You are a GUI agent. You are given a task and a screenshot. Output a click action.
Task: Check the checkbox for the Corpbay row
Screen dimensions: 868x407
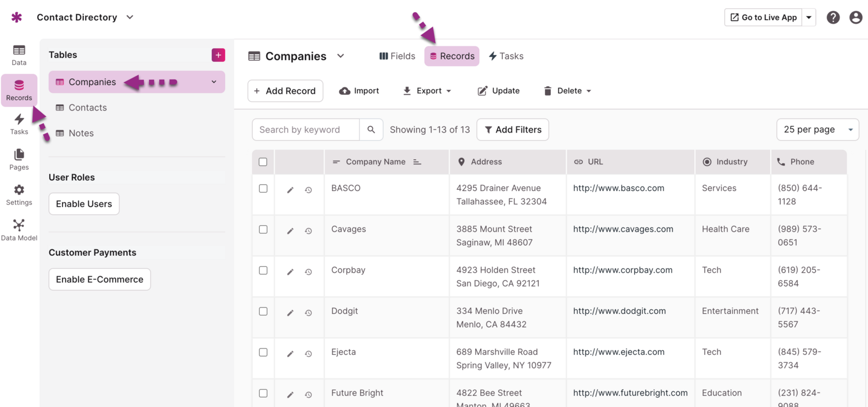263,270
